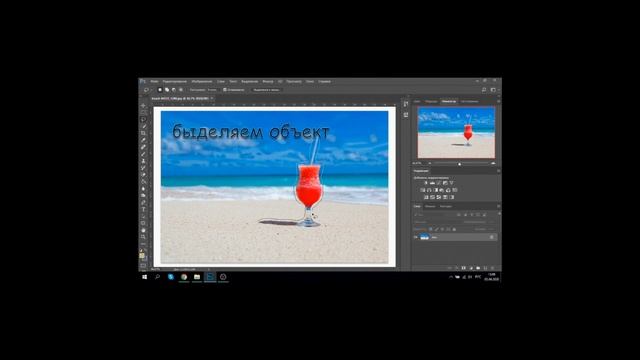640x360 pixels.
Task: Select the Blur tool
Action: (x=143, y=188)
